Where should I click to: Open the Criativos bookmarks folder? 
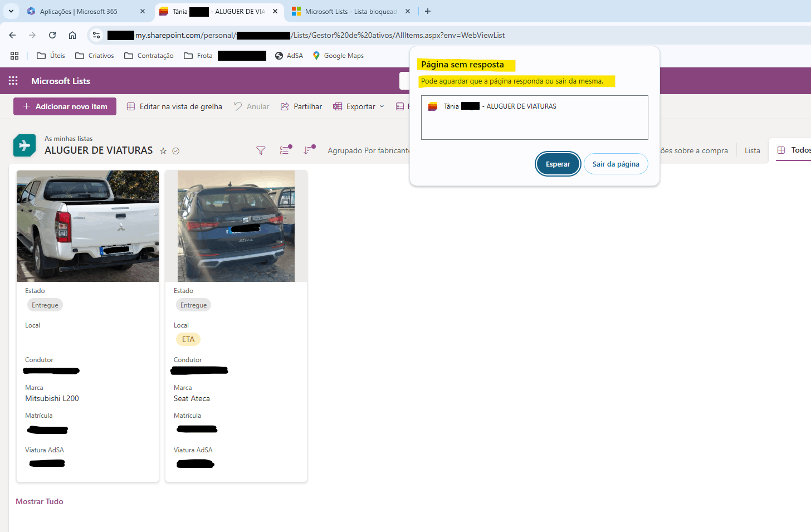[95, 56]
